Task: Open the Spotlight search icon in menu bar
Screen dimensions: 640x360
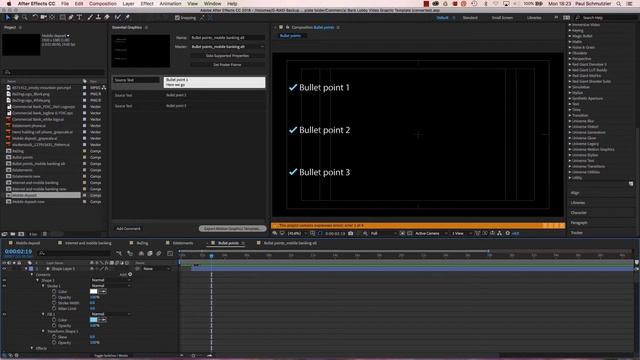Action: tap(619, 4)
